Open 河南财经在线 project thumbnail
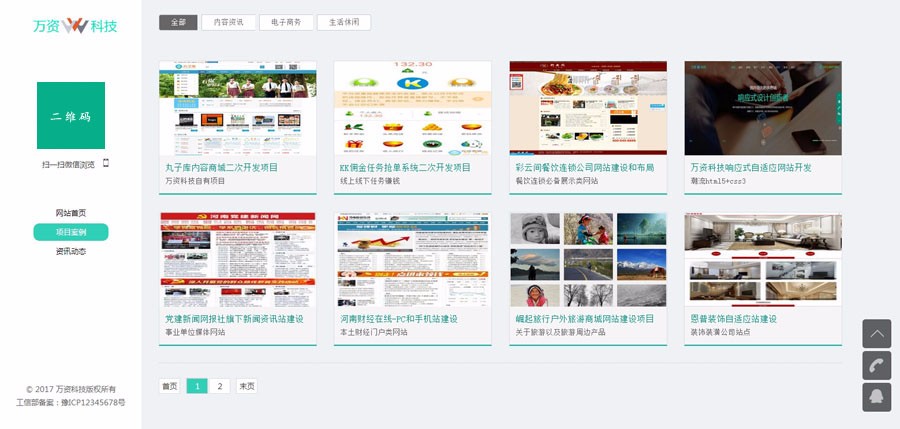Viewport: 900px width, 429px height. pyautogui.click(x=413, y=260)
